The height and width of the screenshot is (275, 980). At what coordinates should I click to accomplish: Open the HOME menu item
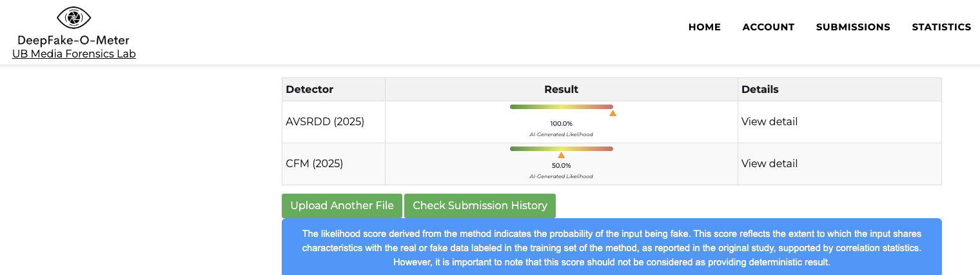tap(704, 27)
